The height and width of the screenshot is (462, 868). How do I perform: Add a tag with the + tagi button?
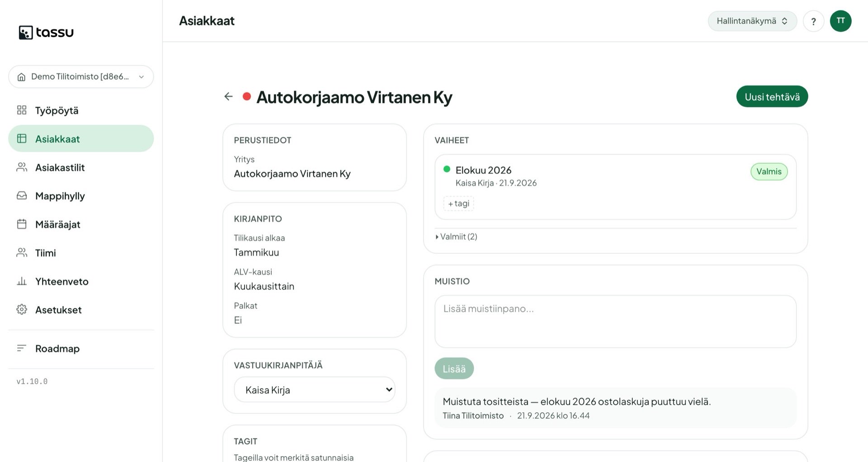pyautogui.click(x=458, y=204)
